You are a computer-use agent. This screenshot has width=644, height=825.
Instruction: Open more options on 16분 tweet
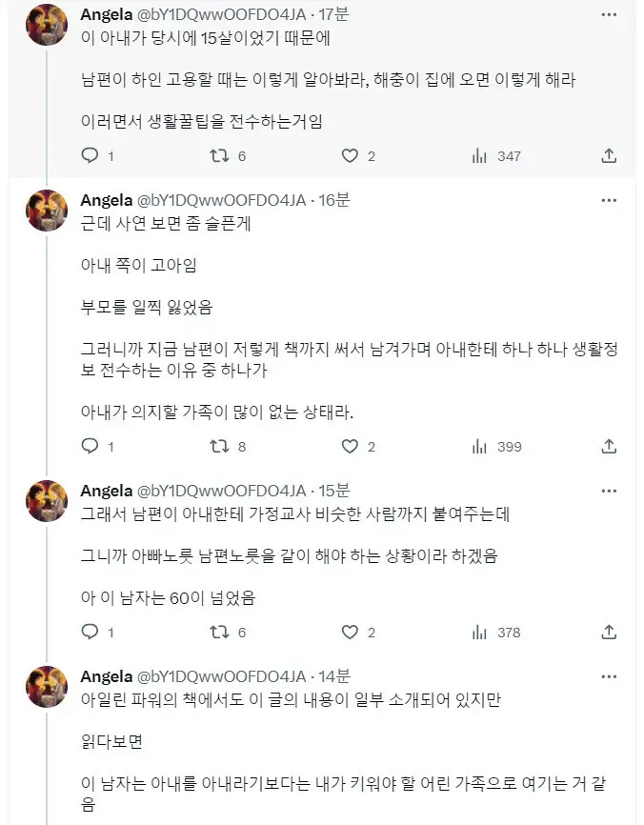[x=610, y=200]
